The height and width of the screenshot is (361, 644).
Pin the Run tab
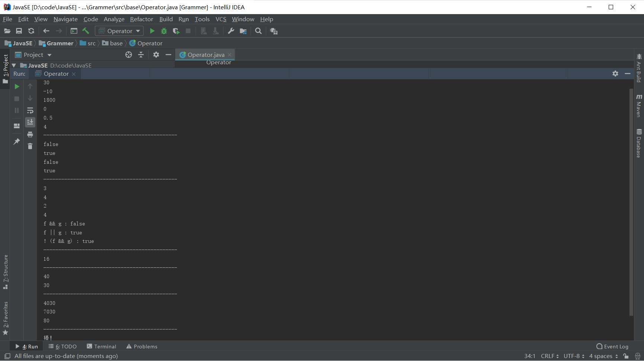pyautogui.click(x=17, y=142)
